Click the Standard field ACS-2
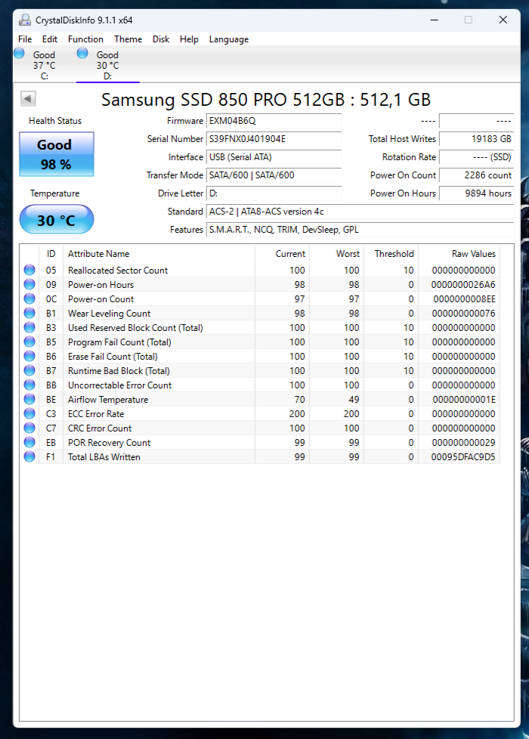Viewport: 529px width, 739px height. coord(360,212)
